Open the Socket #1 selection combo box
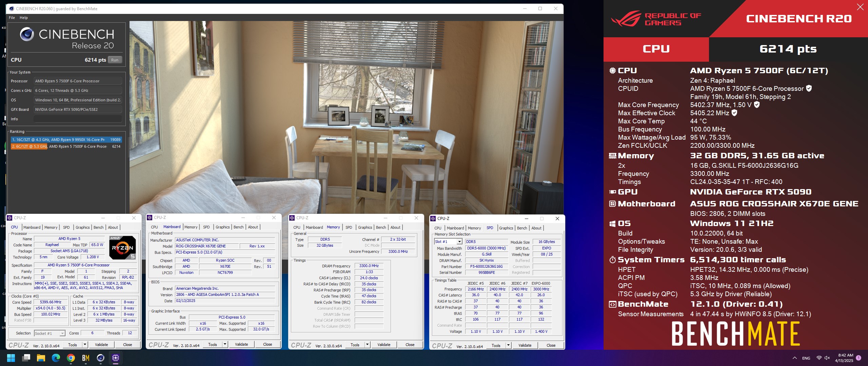Image resolution: width=868 pixels, height=366 pixels. point(50,333)
